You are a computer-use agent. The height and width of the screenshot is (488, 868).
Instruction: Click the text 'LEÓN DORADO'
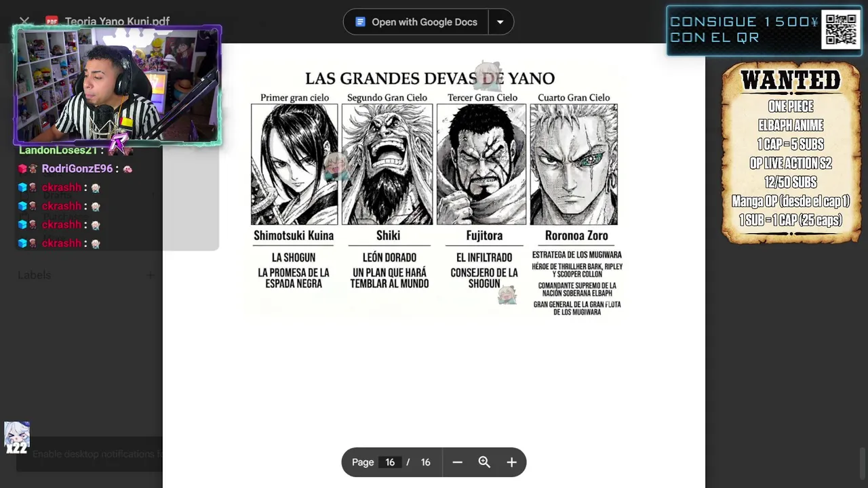[389, 258]
